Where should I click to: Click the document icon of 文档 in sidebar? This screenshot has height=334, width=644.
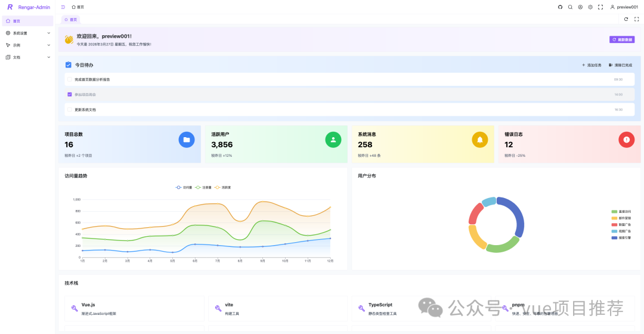point(8,57)
